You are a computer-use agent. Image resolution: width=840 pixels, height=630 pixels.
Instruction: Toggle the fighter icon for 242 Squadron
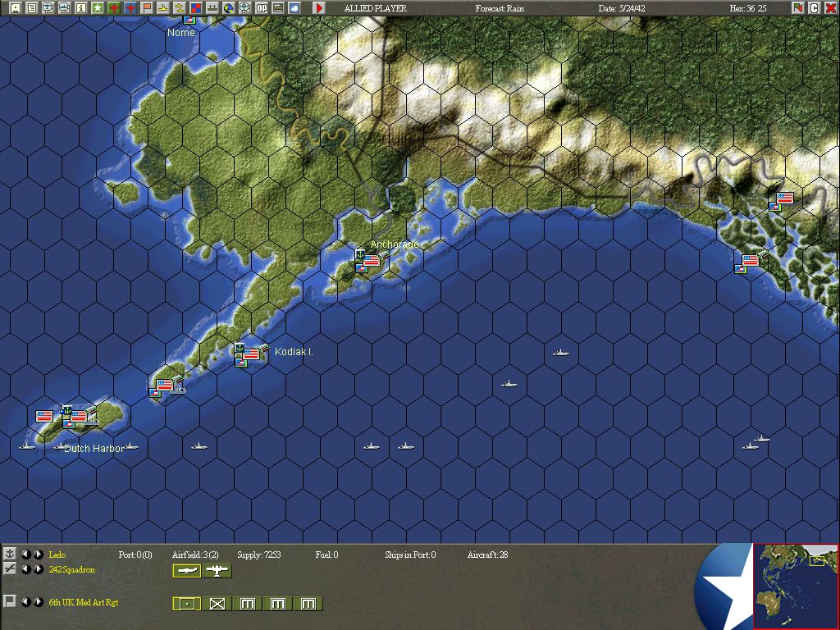[187, 570]
